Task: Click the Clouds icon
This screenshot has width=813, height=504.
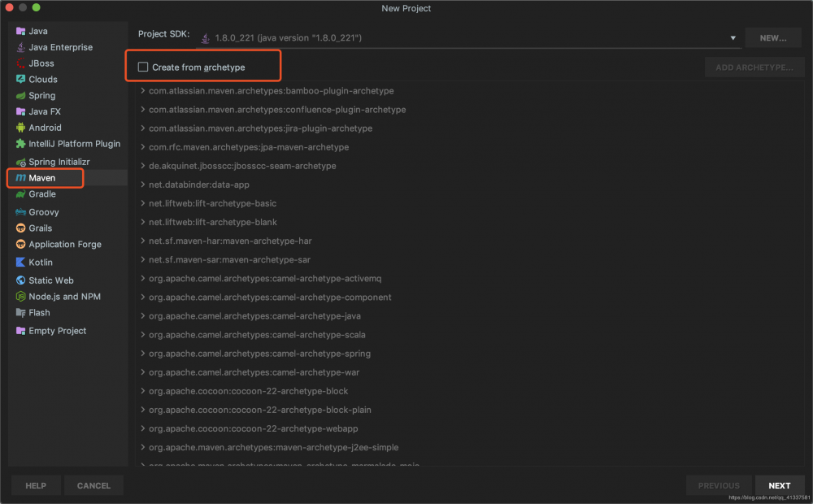Action: 21,80
